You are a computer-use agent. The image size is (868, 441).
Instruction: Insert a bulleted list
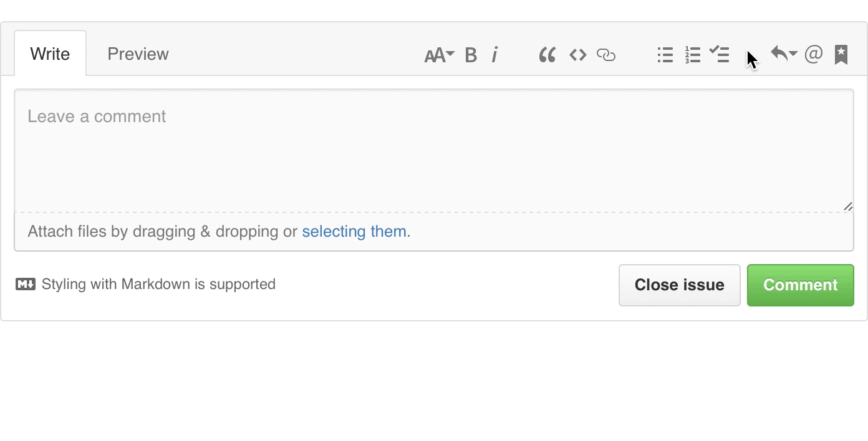coord(665,55)
